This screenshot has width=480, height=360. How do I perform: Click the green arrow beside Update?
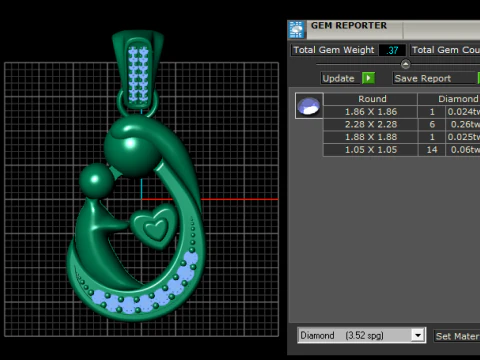(x=368, y=78)
